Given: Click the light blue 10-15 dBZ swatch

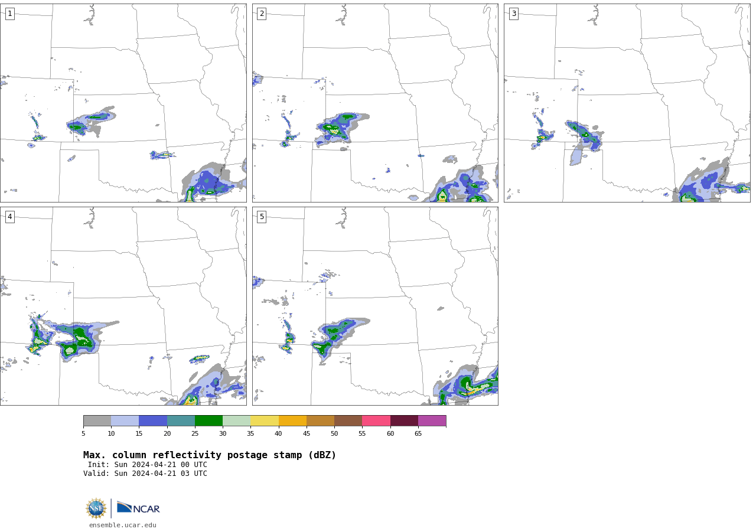Looking at the screenshot, I should coord(125,421).
